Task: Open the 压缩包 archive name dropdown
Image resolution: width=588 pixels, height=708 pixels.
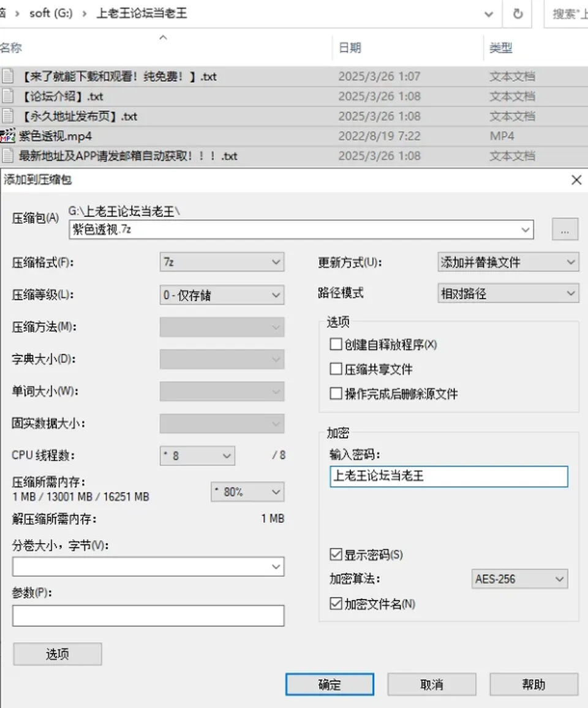Action: point(526,230)
